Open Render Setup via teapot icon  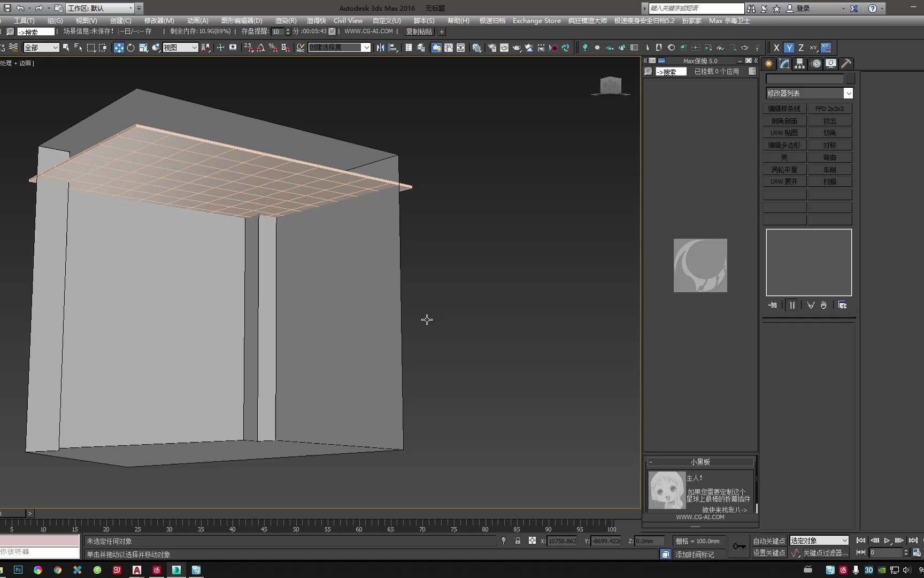point(504,48)
